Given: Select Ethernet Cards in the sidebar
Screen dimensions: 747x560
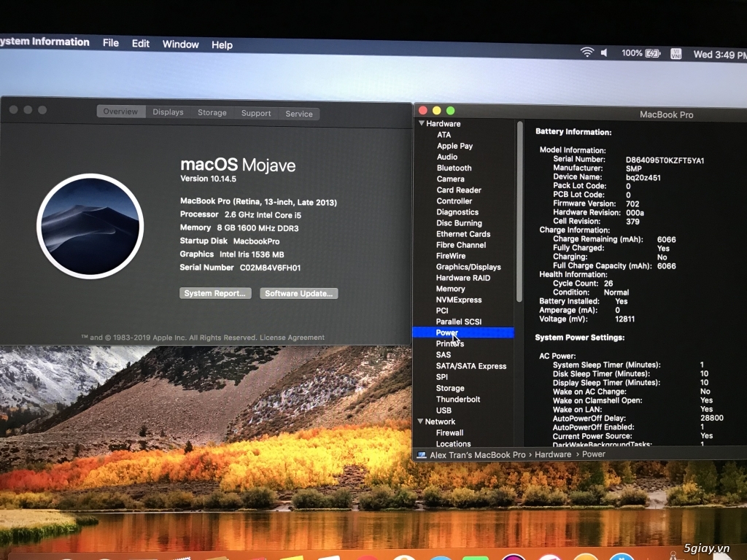Looking at the screenshot, I should (x=463, y=234).
